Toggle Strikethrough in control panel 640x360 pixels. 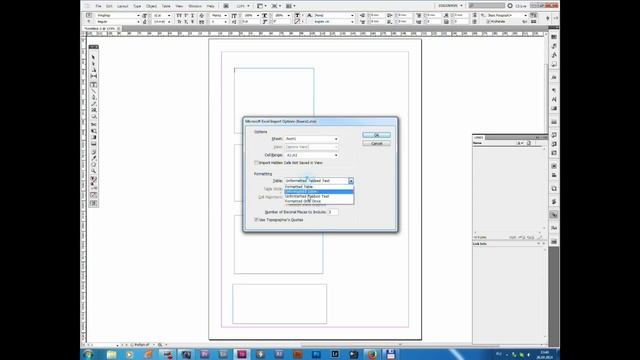tap(193, 22)
